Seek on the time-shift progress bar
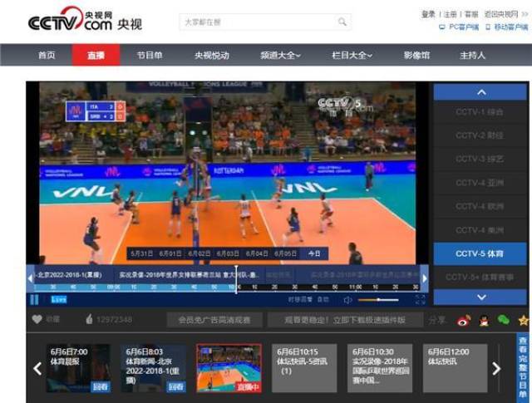The height and width of the screenshot is (403, 532). (x=227, y=288)
